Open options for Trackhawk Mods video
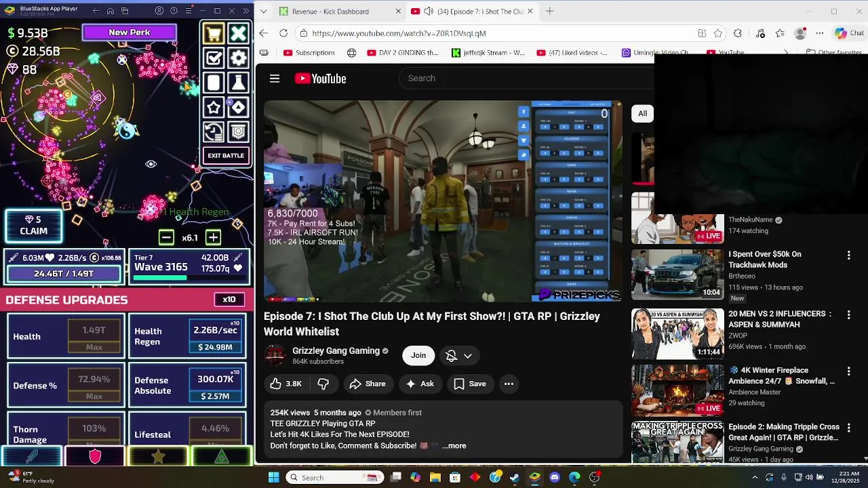868x488 pixels. (848, 255)
